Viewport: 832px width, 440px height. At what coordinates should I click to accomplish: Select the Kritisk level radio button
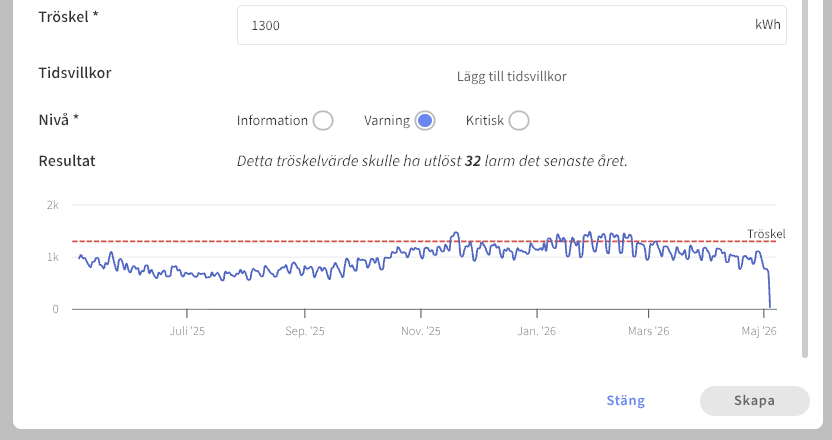[x=518, y=120]
